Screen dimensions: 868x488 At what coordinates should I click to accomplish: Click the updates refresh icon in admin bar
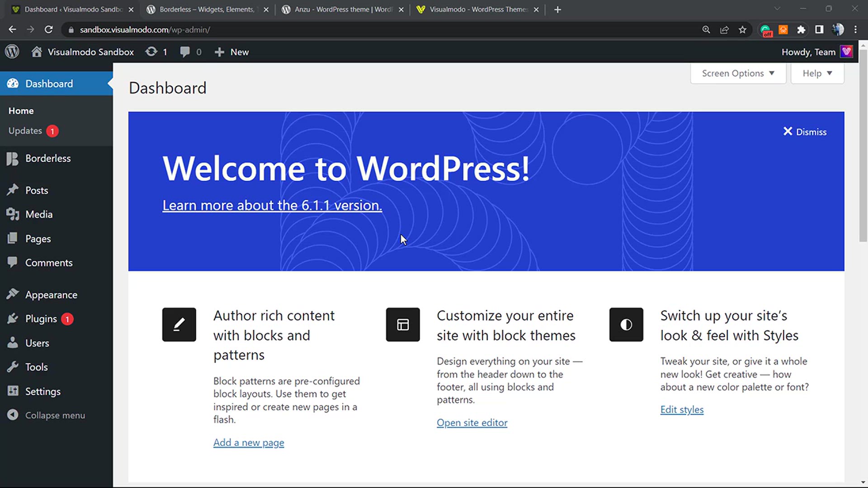click(151, 52)
